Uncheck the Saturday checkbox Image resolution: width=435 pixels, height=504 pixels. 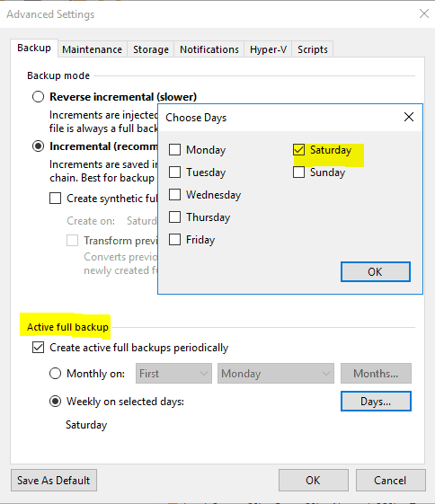[298, 150]
